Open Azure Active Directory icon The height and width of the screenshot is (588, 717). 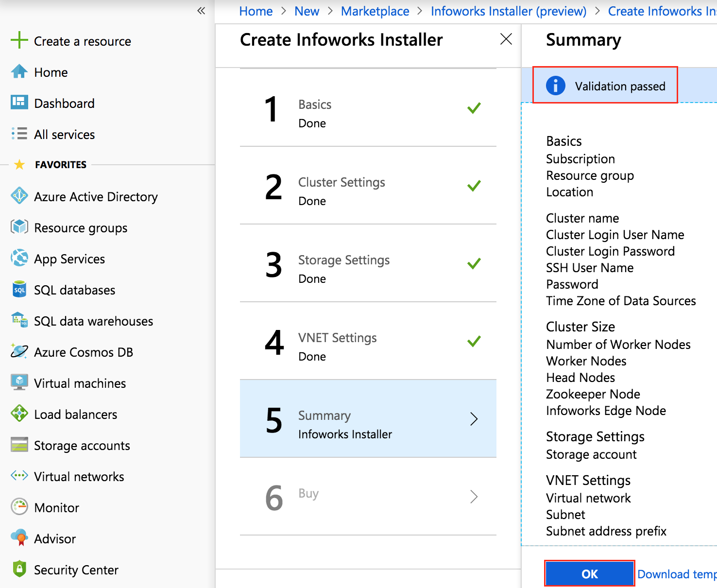click(x=19, y=196)
